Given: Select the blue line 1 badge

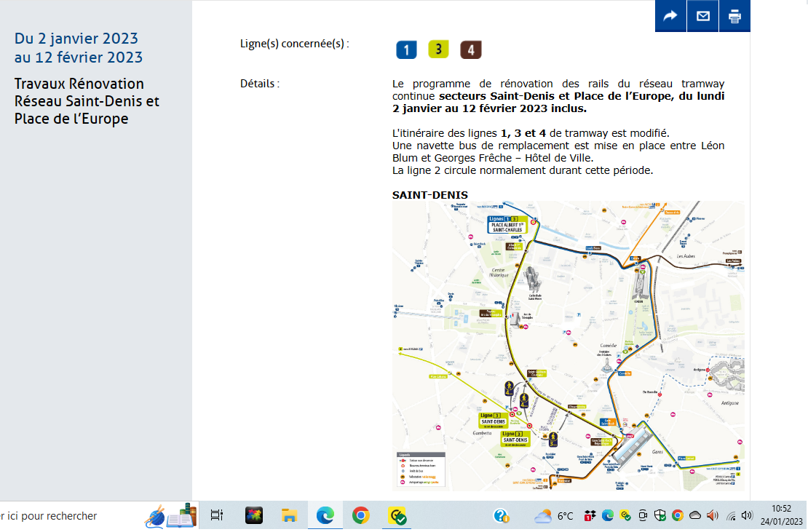Looking at the screenshot, I should 406,49.
